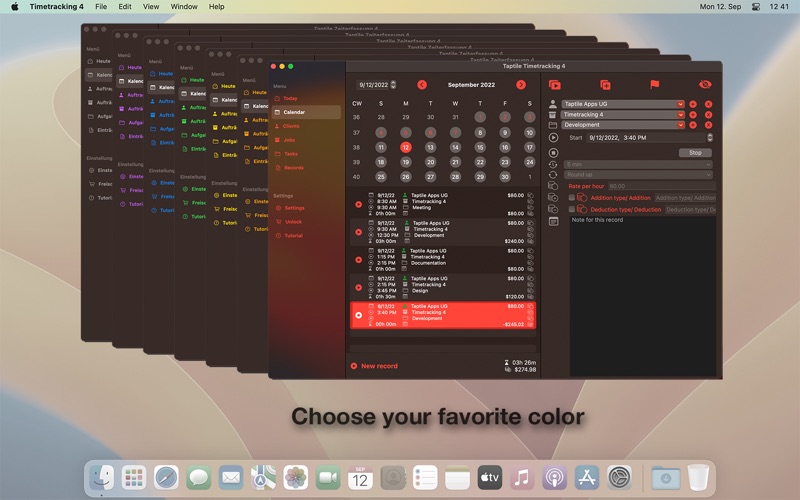
Task: Go to next month in calendar
Action: 520,85
